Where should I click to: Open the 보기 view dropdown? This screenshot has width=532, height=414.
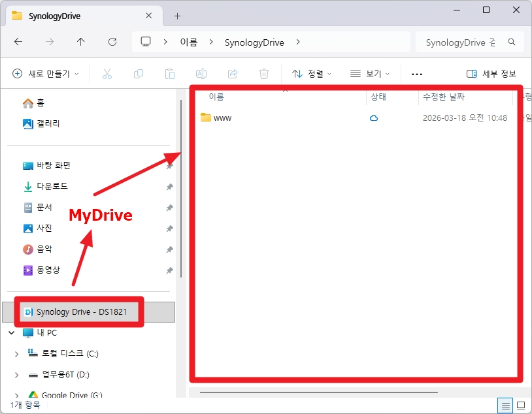370,74
